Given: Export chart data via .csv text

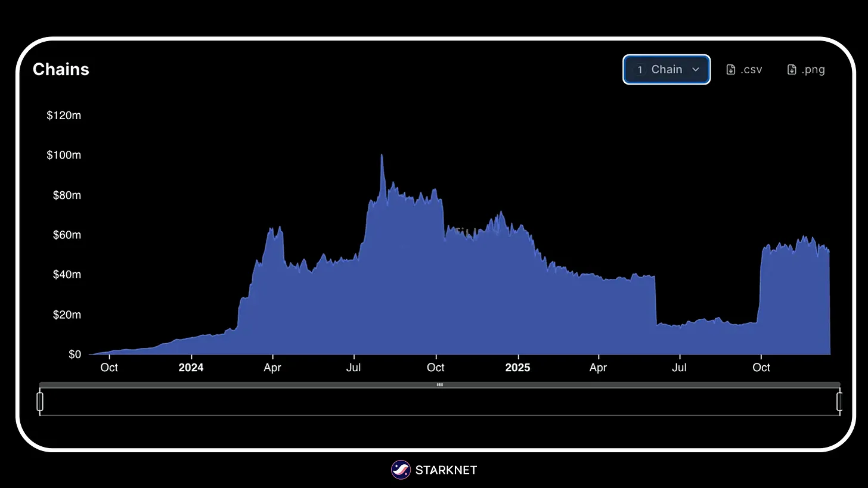Looking at the screenshot, I should click(x=751, y=70).
